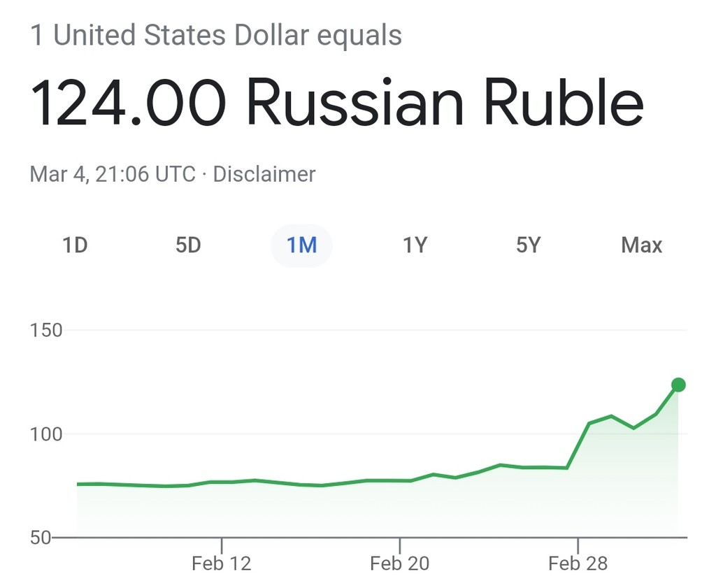Image resolution: width=716 pixels, height=588 pixels.
Task: Click the highlighted 1M range tab
Action: tap(301, 245)
